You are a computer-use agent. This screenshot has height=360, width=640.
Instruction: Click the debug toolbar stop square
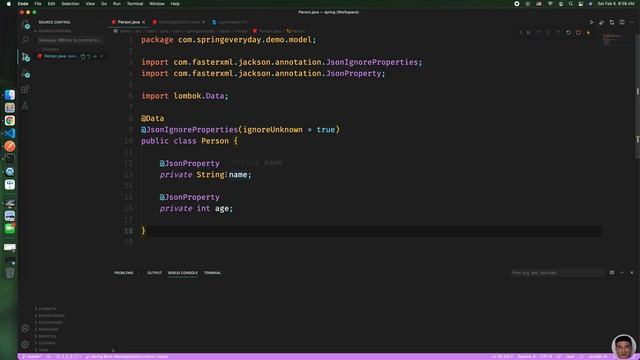(x=578, y=32)
